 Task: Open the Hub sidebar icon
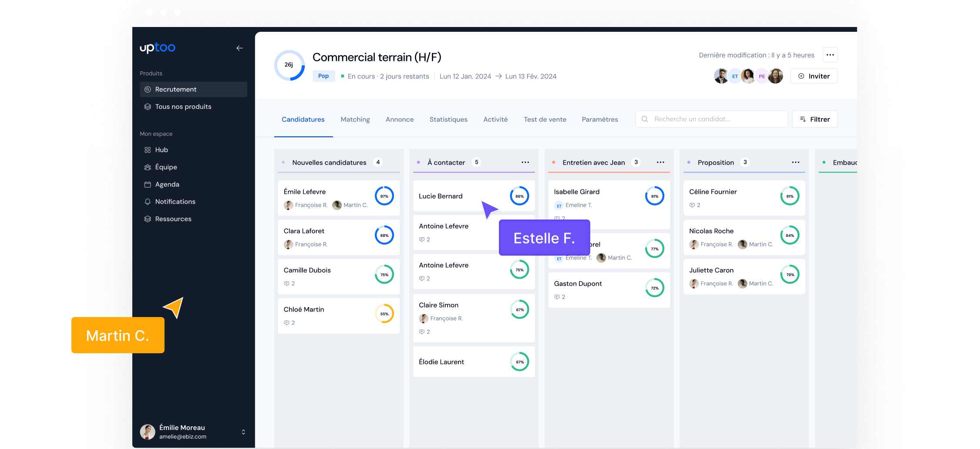148,150
